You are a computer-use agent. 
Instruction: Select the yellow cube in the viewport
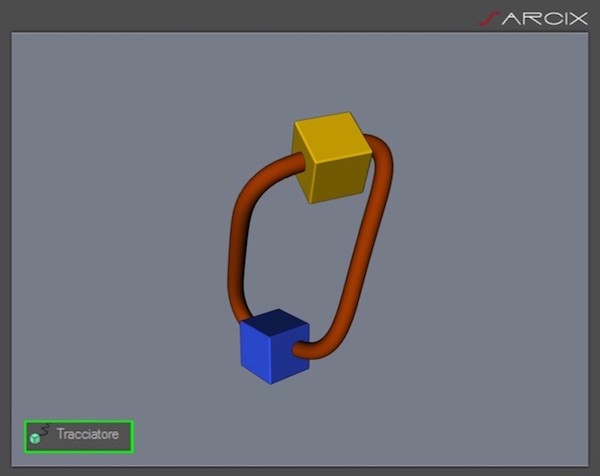pos(331,157)
